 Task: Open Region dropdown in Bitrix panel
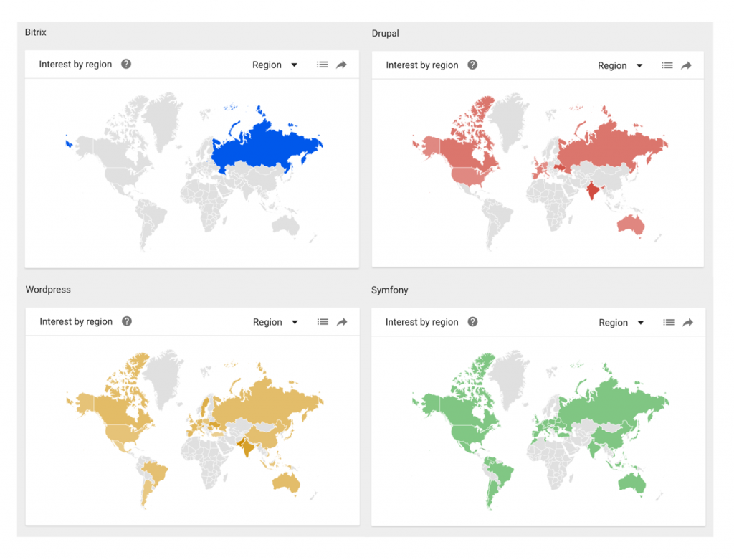pyautogui.click(x=275, y=65)
